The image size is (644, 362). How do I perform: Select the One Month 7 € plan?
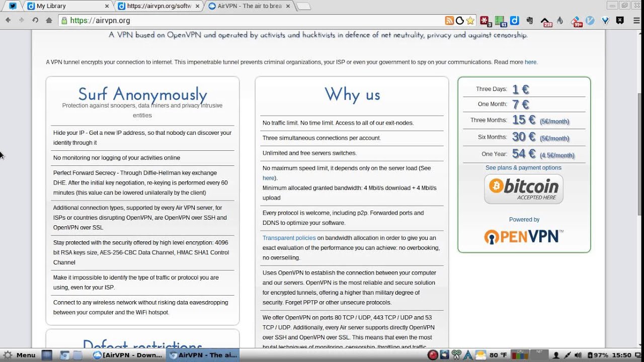point(524,104)
